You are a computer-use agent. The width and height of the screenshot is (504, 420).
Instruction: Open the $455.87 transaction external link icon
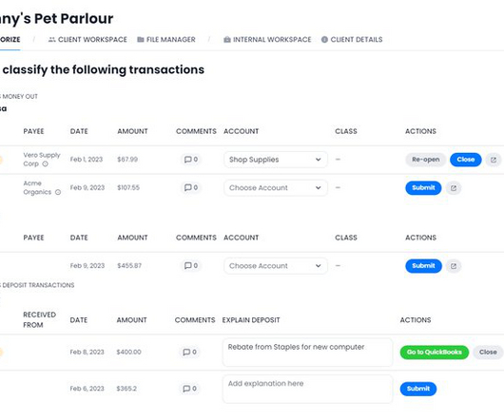[454, 266]
